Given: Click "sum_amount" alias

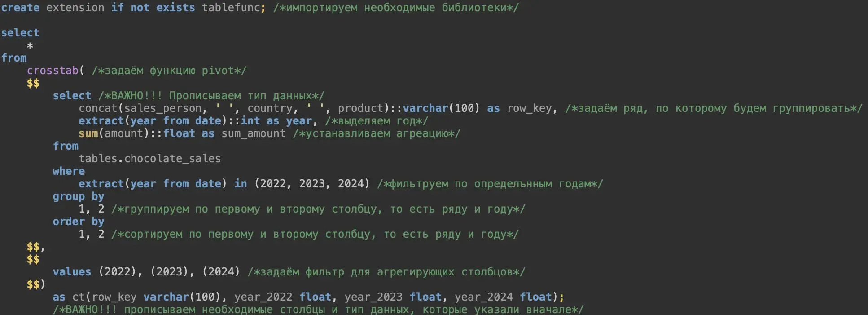Looking at the screenshot, I should coord(254,133).
